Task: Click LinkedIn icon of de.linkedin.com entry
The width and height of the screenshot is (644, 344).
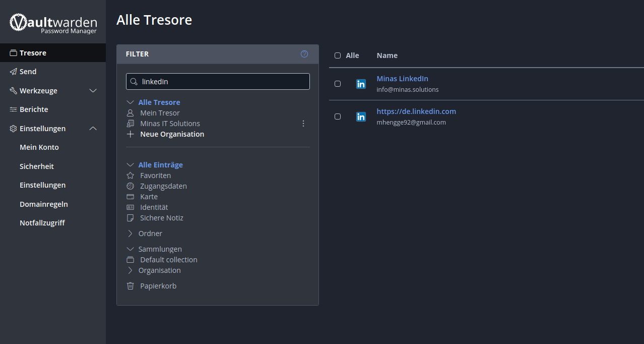Action: coord(361,117)
